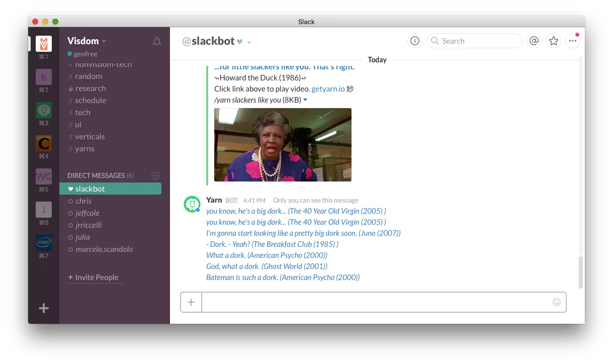The width and height of the screenshot is (613, 364).
Task: Click the green heart beside slackbot title
Action: (240, 42)
